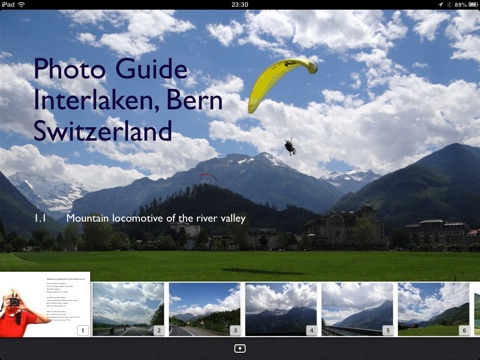Open page 1 thumbnail with red-shirted photographer
The width and height of the screenshot is (480, 360).
pyautogui.click(x=45, y=304)
